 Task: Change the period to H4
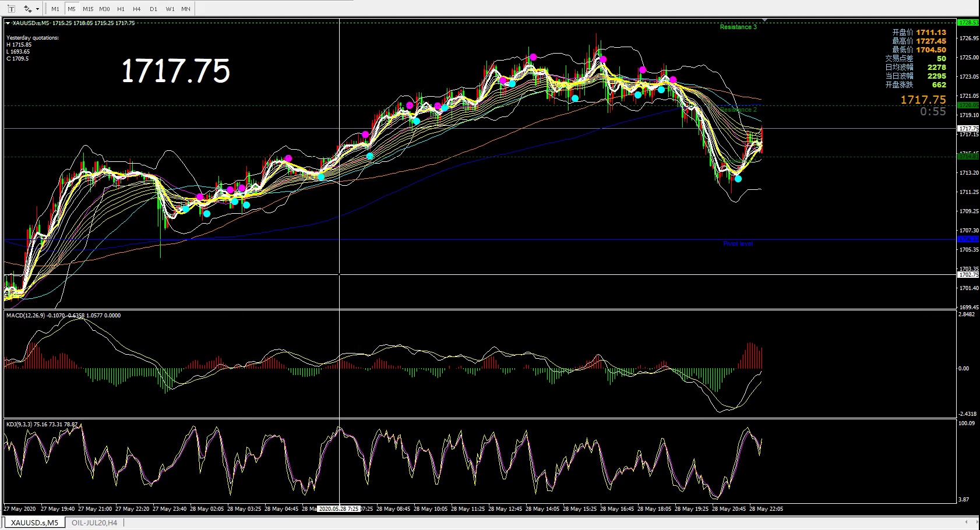137,9
